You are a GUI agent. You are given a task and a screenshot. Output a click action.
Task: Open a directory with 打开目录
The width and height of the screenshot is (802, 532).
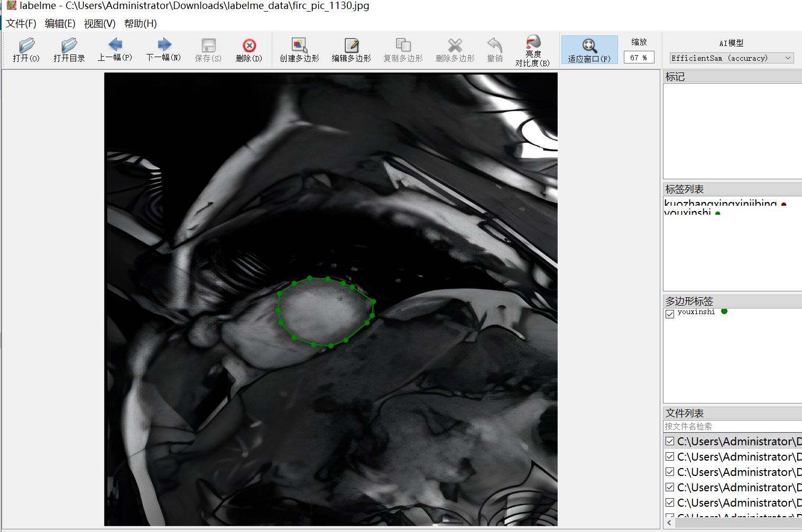pyautogui.click(x=69, y=50)
